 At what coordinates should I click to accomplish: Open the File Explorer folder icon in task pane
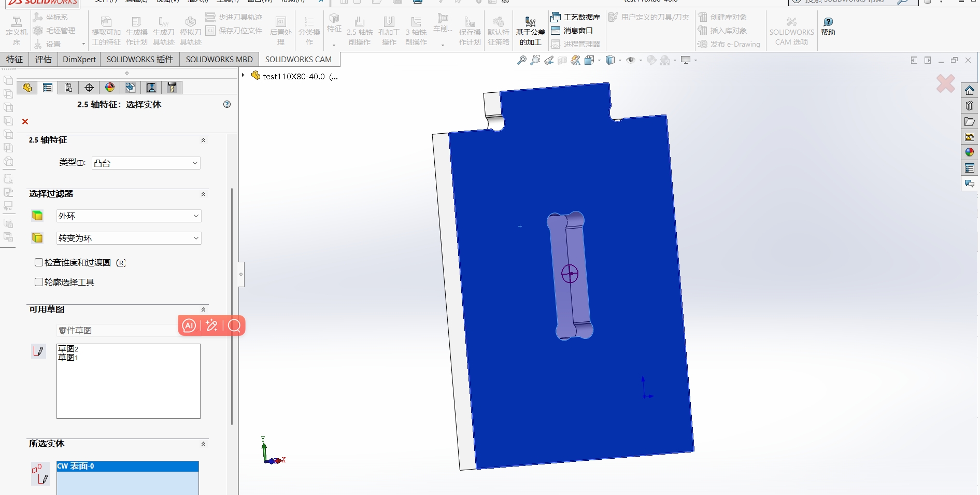click(970, 122)
